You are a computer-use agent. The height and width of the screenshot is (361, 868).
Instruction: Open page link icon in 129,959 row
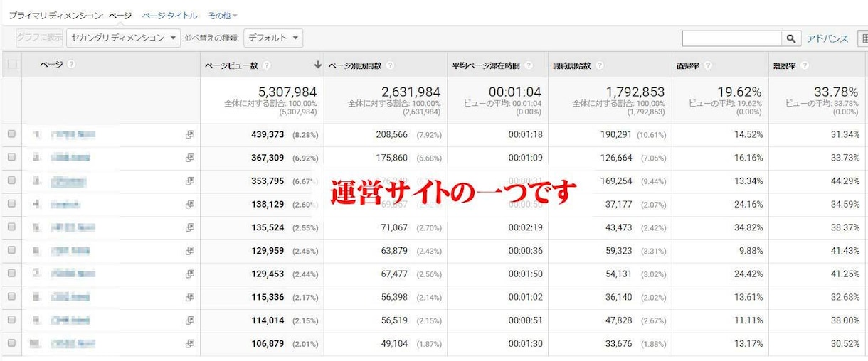(x=189, y=251)
